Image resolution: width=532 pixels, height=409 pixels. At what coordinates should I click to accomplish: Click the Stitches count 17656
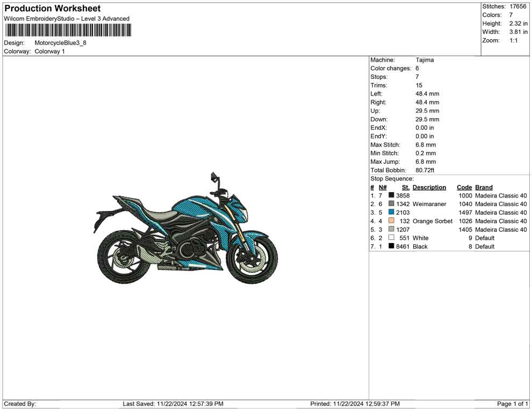tap(517, 6)
